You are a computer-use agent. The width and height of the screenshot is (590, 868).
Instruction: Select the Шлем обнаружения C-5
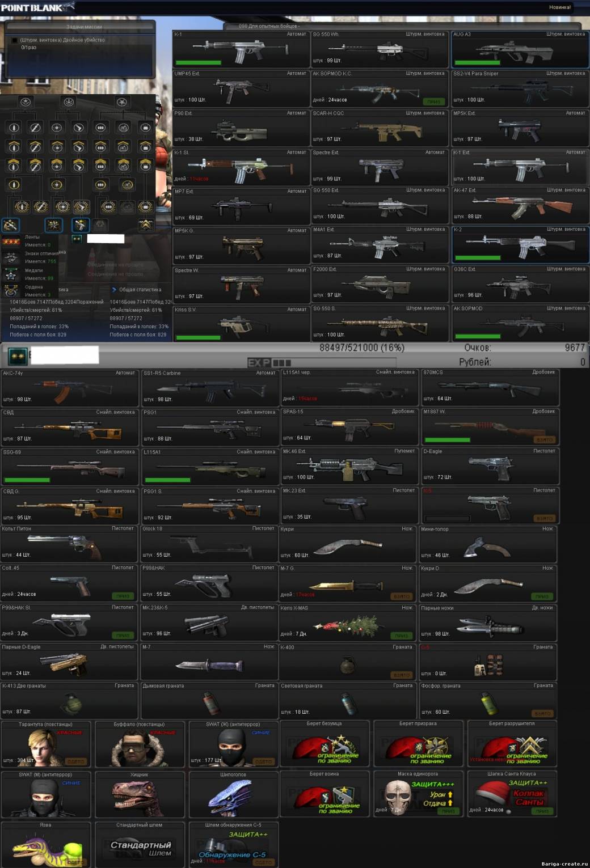tap(233, 845)
